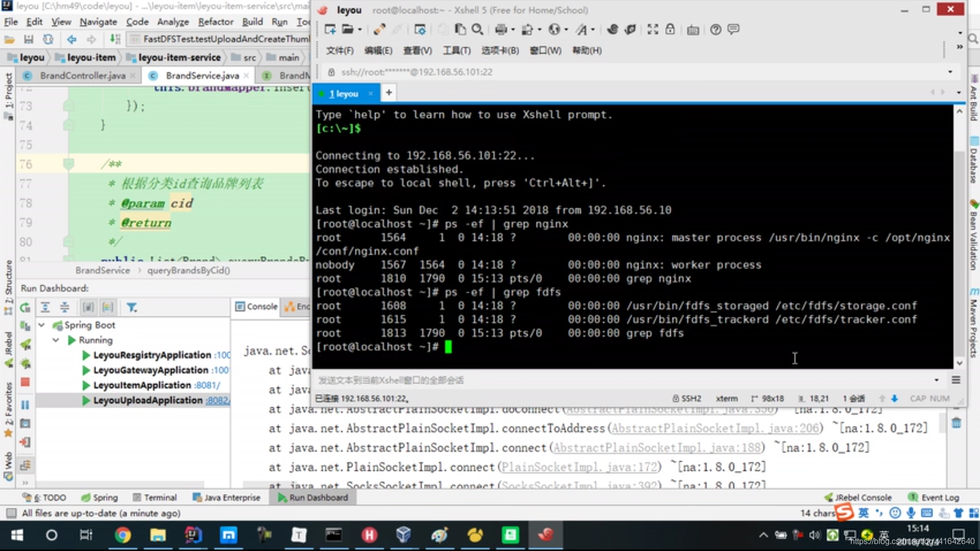The width and height of the screenshot is (980, 551).
Task: Stop the selected application with red square
Action: (25, 382)
